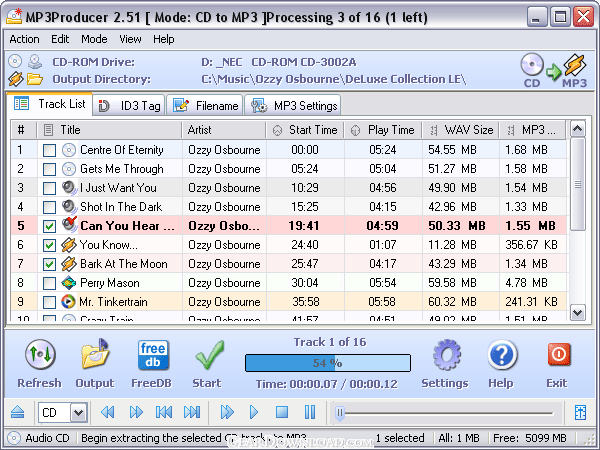Uncheck the Can You Hear track checkbox
The image size is (600, 450).
pos(49,226)
